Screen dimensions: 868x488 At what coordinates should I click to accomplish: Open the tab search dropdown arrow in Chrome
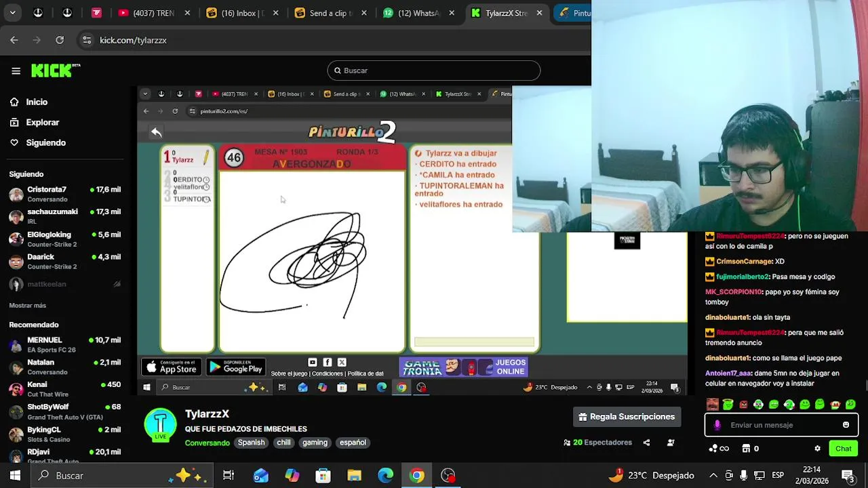tap(12, 13)
